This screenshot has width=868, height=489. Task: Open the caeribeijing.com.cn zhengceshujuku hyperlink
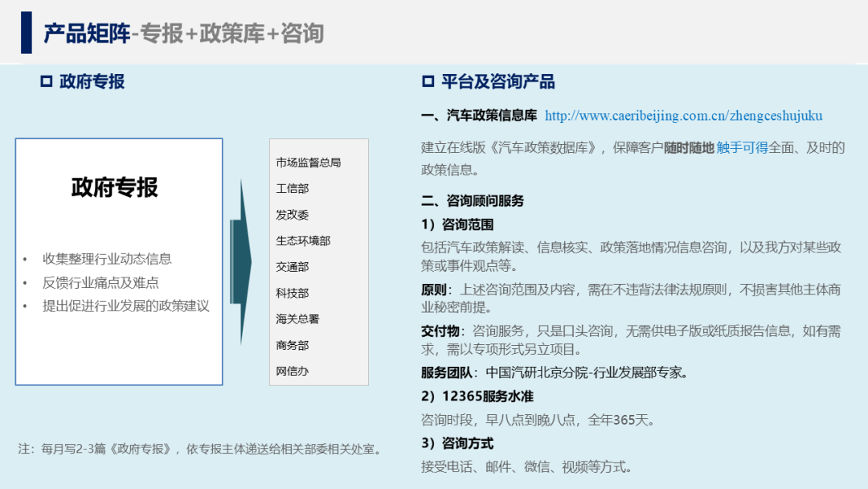(x=684, y=116)
